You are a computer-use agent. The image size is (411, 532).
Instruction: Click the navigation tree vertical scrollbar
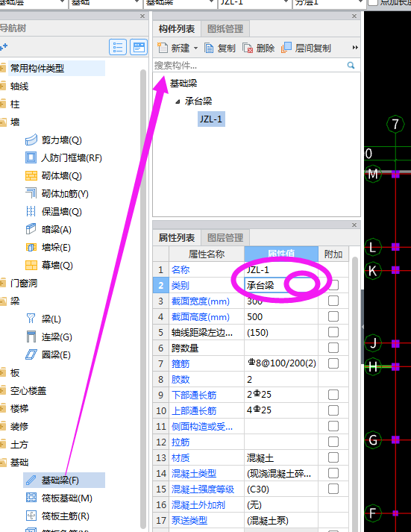(x=143, y=298)
